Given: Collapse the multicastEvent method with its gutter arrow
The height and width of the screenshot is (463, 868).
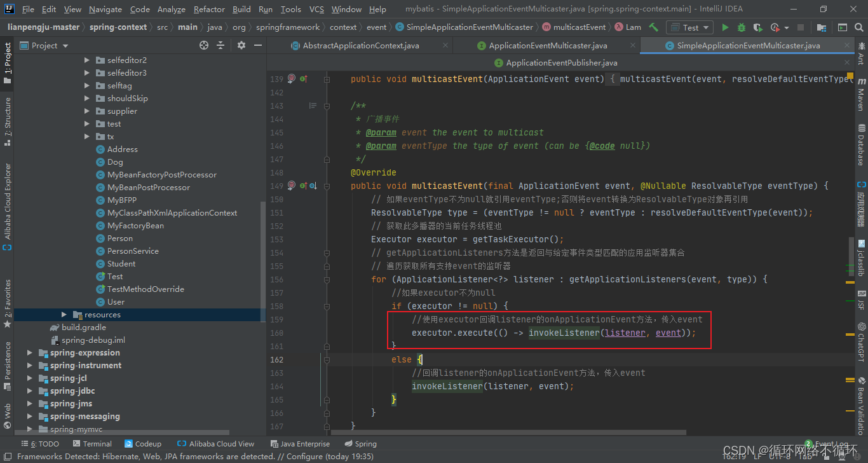Looking at the screenshot, I should (x=327, y=185).
